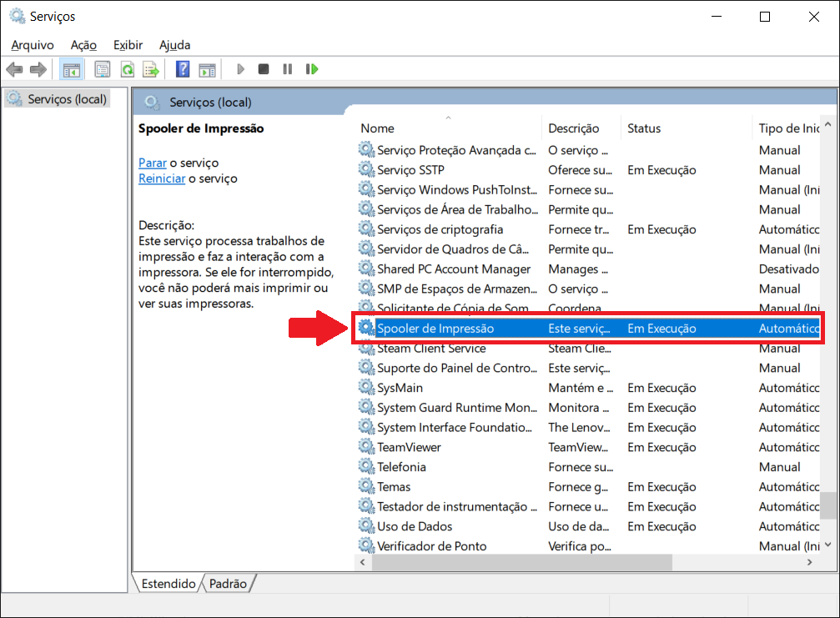
Task: Click the Show/Hide Console Tree toolbar icon
Action: (72, 69)
